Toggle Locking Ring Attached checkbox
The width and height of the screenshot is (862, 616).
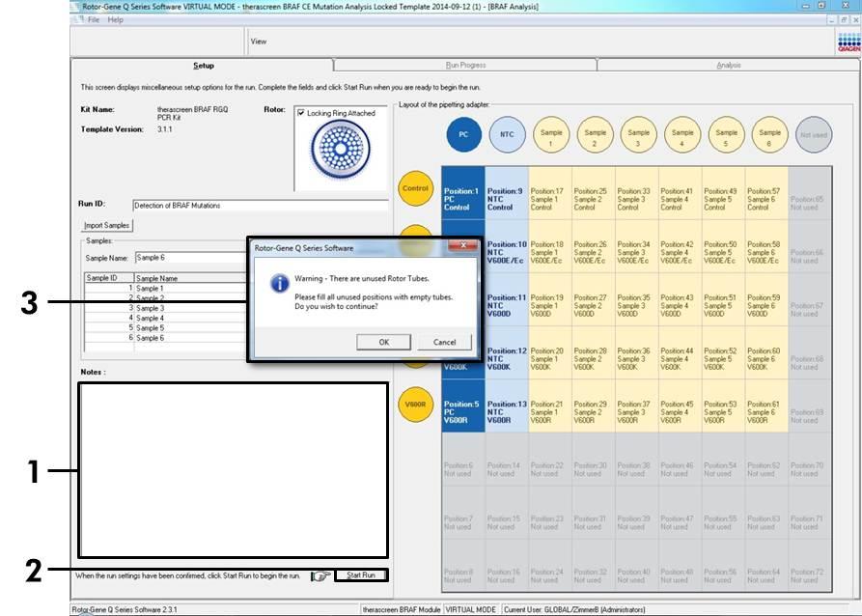click(x=301, y=113)
